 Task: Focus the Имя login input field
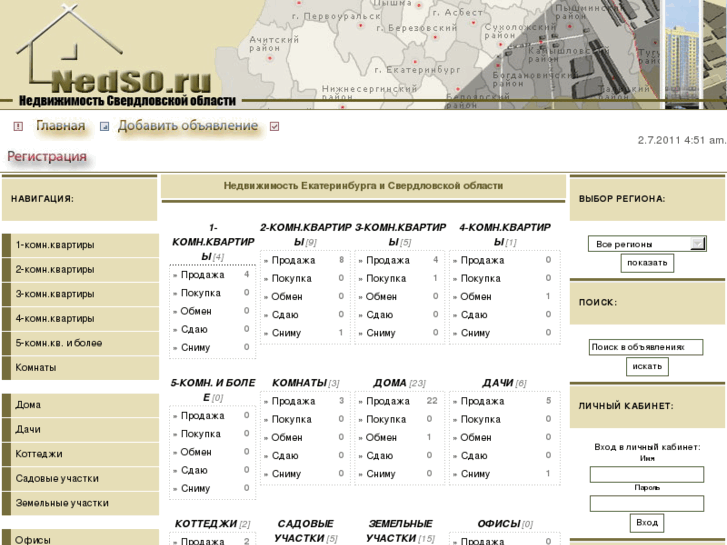(646, 474)
